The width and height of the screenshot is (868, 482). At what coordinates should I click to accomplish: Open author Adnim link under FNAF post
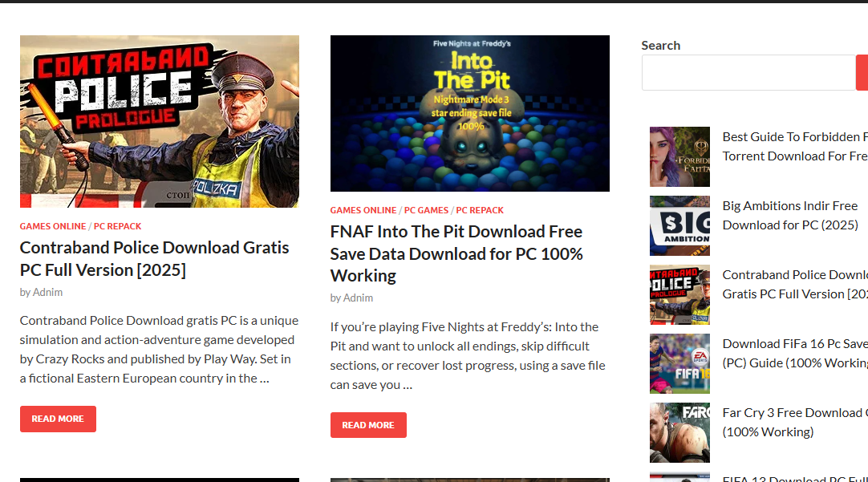[358, 298]
